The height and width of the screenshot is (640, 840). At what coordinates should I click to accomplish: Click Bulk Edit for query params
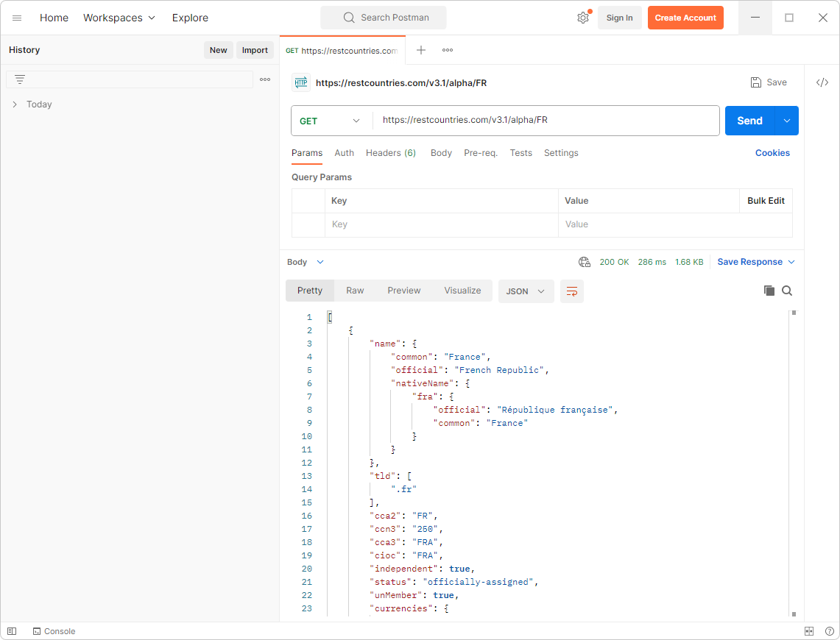tap(766, 201)
